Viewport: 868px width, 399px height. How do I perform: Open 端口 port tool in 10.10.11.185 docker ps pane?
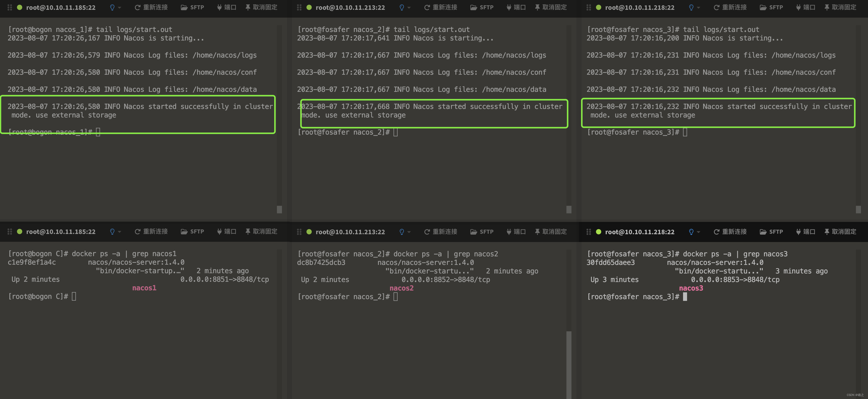tap(226, 232)
